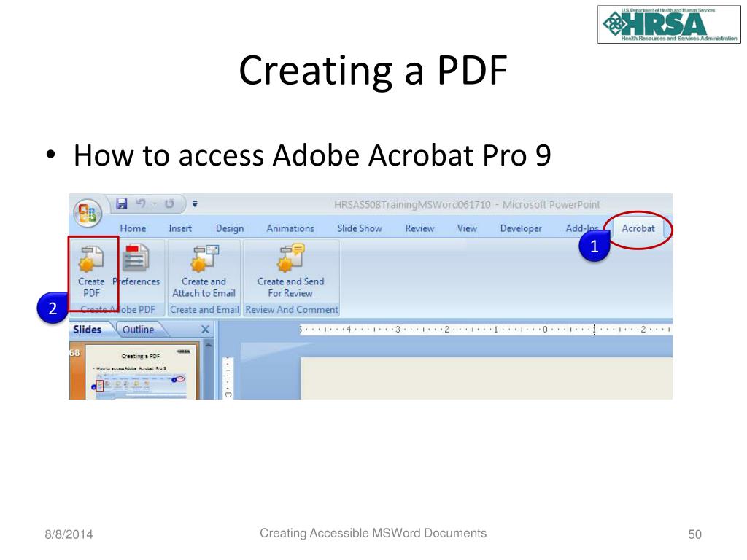Click the slide pane scroll up arrow

[x=208, y=344]
